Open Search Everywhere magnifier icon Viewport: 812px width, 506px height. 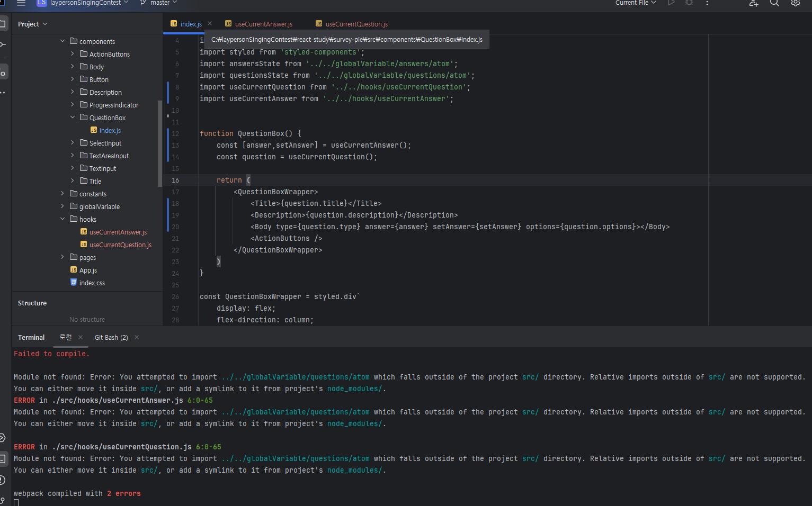pyautogui.click(x=774, y=3)
